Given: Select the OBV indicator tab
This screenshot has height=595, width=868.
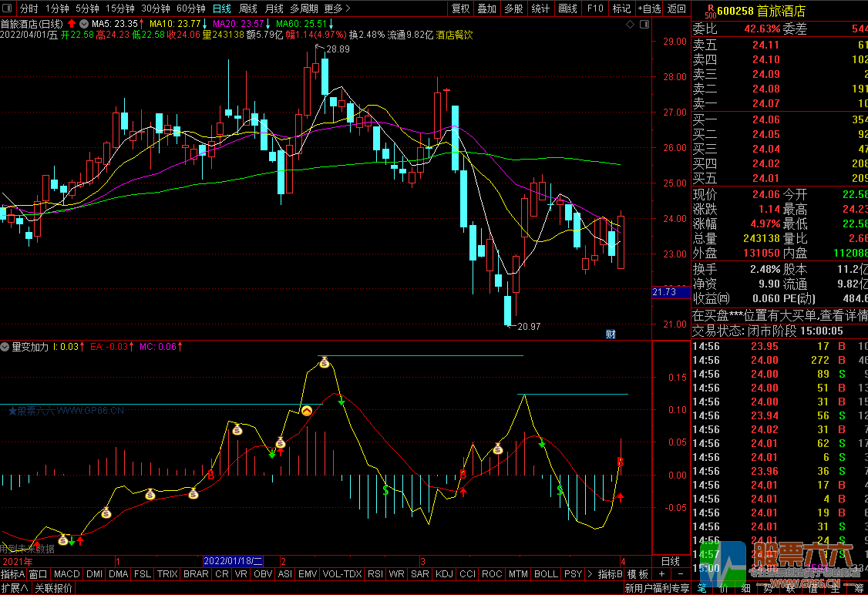Looking at the screenshot, I should (263, 574).
